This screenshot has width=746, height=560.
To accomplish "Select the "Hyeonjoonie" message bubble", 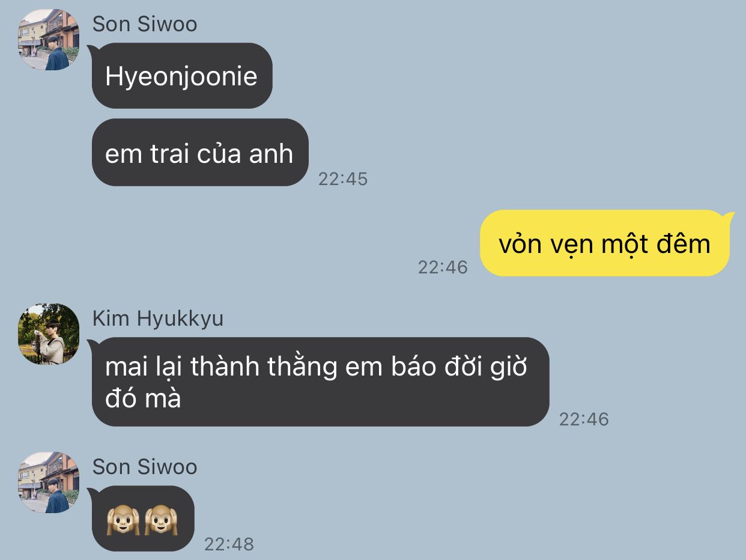I will [x=181, y=76].
